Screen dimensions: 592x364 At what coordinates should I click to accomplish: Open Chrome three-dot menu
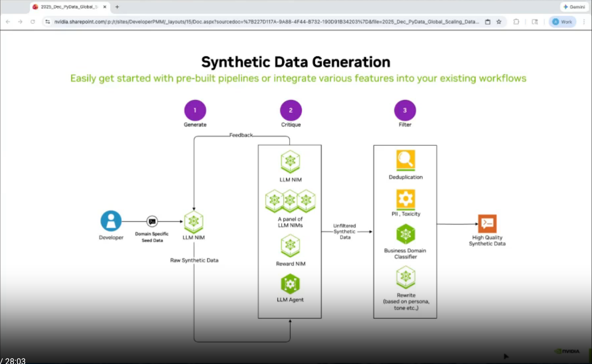[584, 22]
